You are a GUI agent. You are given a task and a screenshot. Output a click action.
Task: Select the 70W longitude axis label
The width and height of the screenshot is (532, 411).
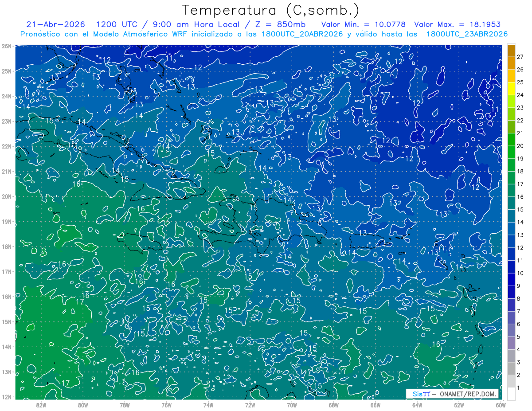pyautogui.click(x=292, y=405)
